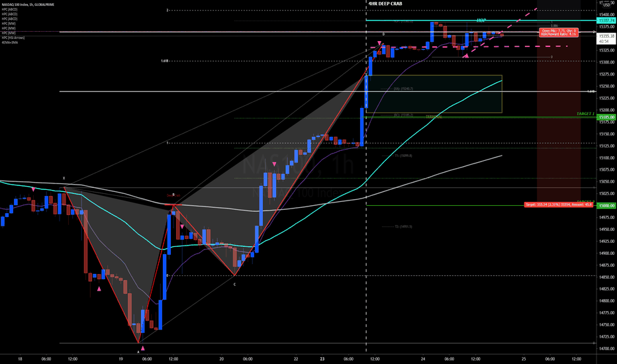617x364 pixels.
Task: Select the HPC (HSI-Arrows) indicator label
Action: (13, 38)
